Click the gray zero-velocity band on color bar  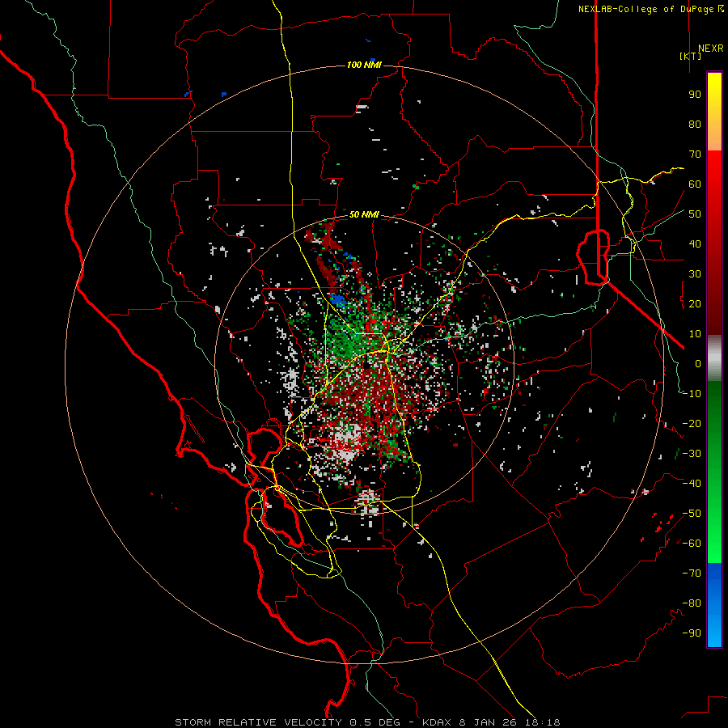click(x=714, y=358)
